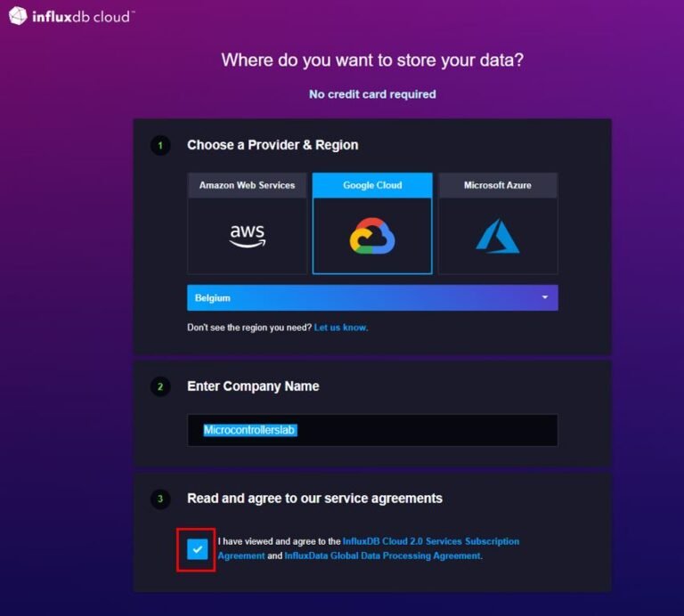Click the step 1 number badge
Viewport: 684px width, 616px height.
coord(160,145)
